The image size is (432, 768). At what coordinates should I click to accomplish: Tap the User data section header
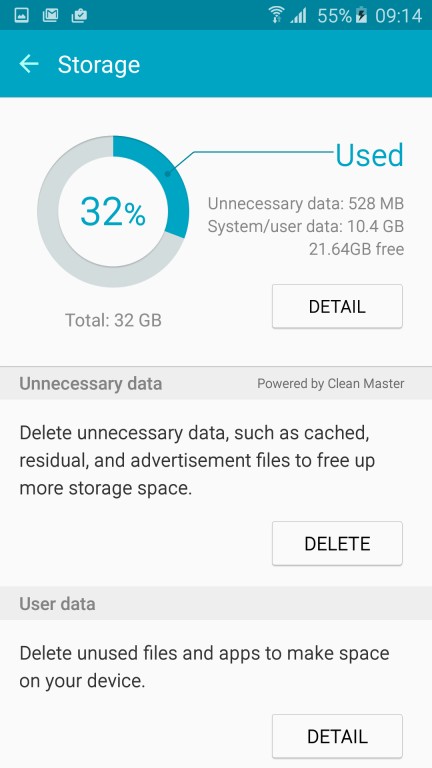pyautogui.click(x=57, y=603)
